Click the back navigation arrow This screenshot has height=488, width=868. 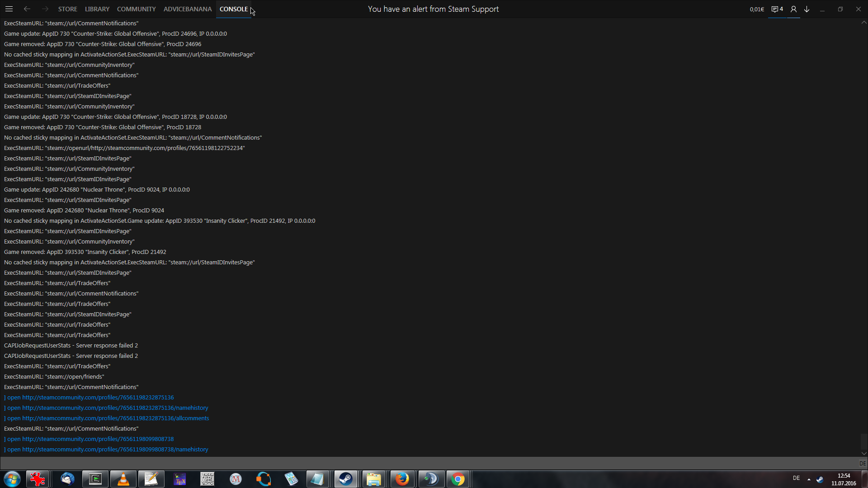point(27,9)
